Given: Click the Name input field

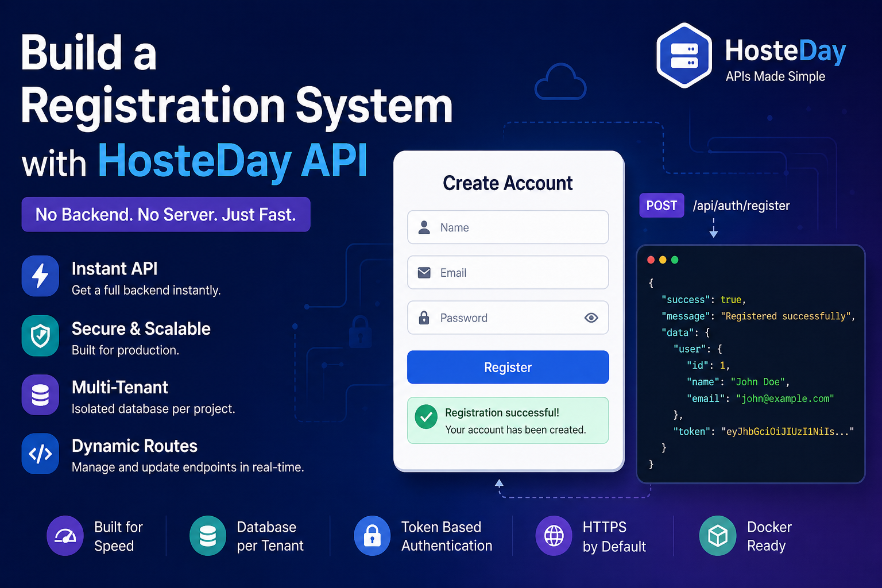Looking at the screenshot, I should point(508,227).
